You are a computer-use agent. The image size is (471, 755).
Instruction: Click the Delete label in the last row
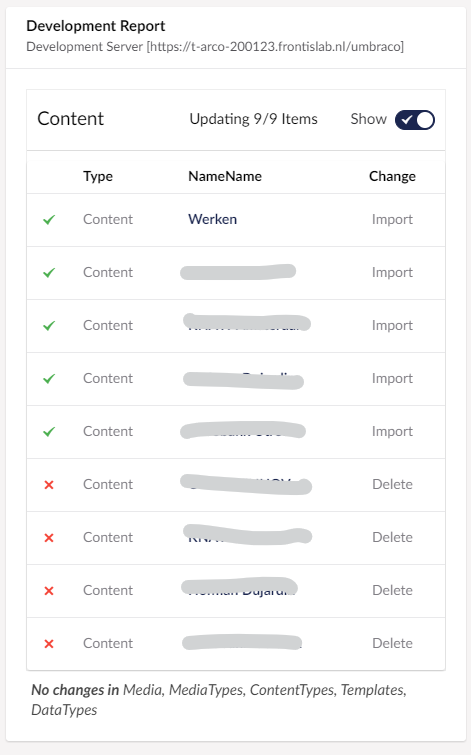pos(392,643)
